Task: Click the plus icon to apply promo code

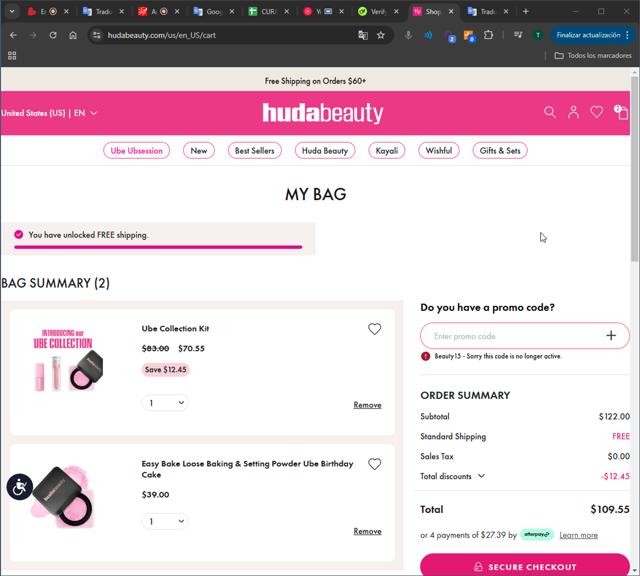Action: click(611, 336)
